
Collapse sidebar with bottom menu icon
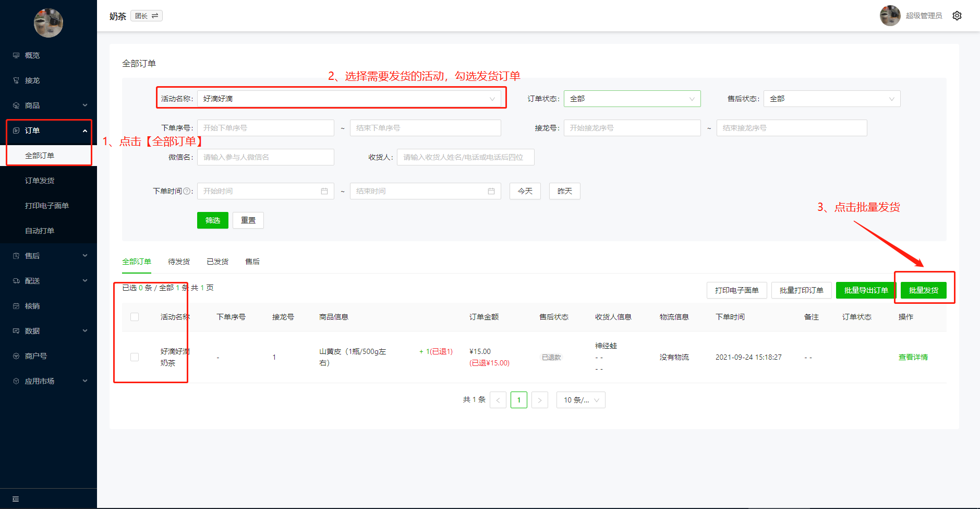tap(16, 499)
